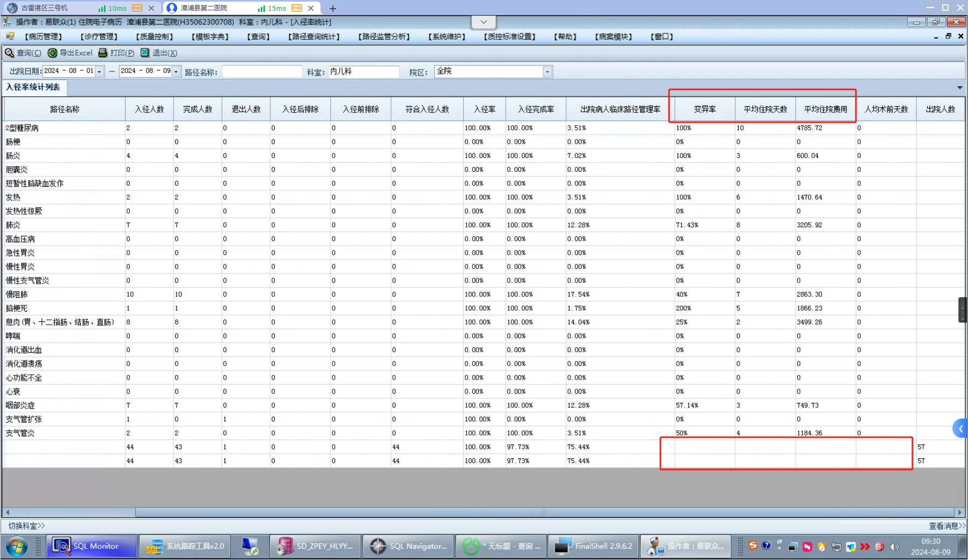
Task: Click the blue circular arrow at right edge
Action: coord(960,429)
